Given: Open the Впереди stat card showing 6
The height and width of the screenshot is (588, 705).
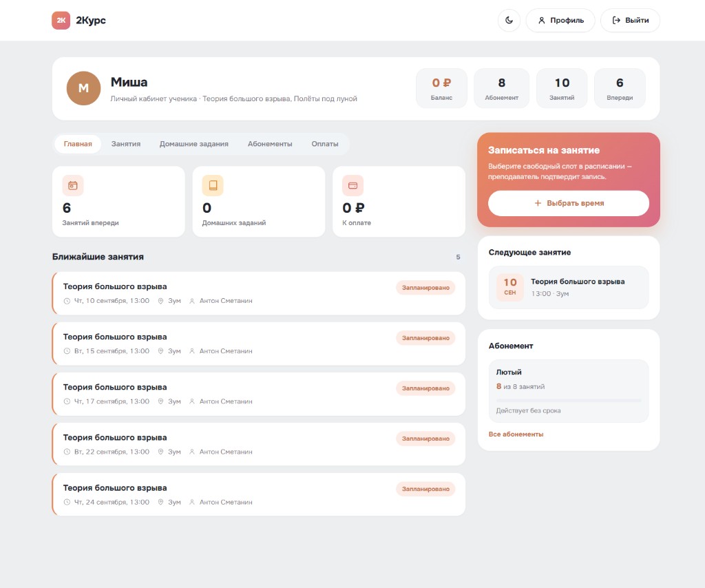Looking at the screenshot, I should click(620, 88).
